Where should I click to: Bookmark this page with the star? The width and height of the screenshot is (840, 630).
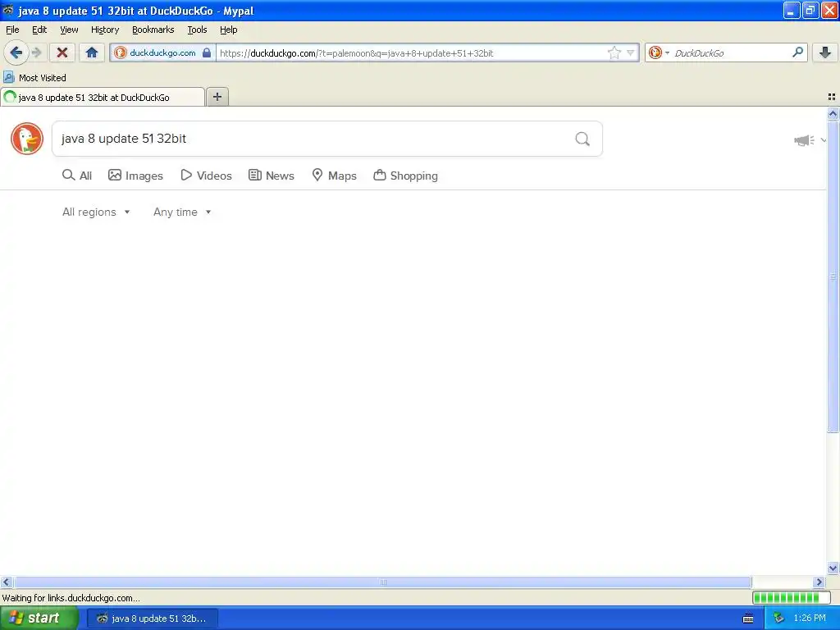point(614,52)
